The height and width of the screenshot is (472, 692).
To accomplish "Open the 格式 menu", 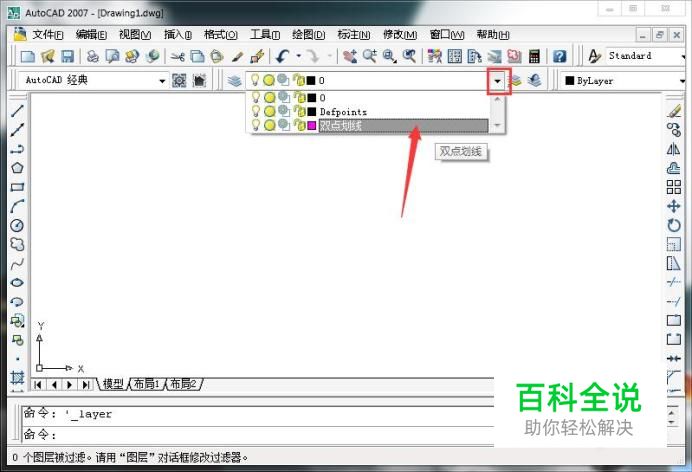I will (x=221, y=34).
